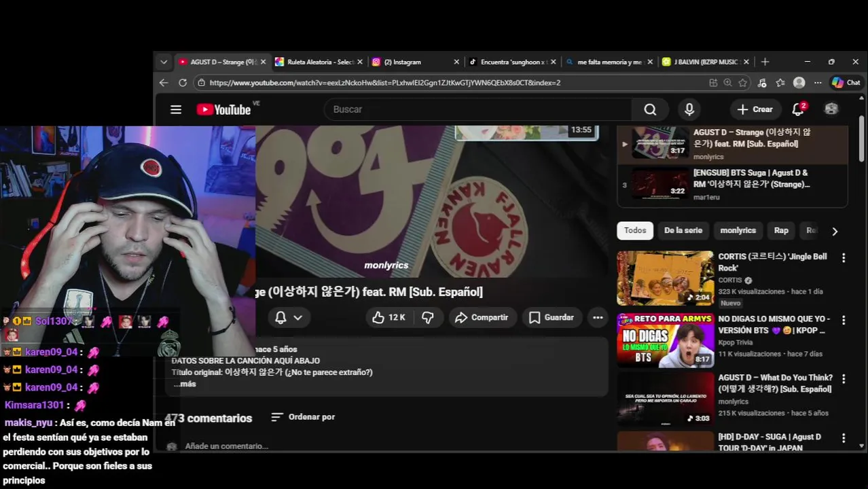Switch to the J BALVIN BZRP MUSIC tab
The width and height of the screenshot is (868, 489).
click(x=705, y=62)
